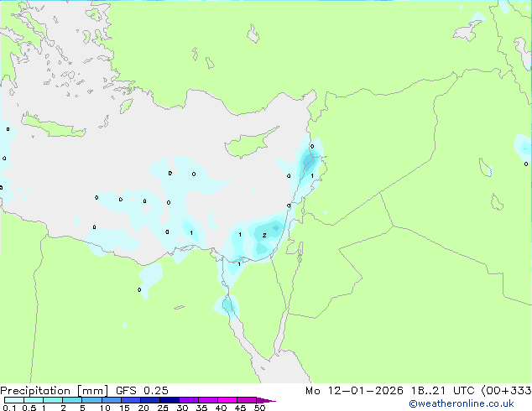
Task: Click the '20' legend tick label
Action: (x=143, y=408)
